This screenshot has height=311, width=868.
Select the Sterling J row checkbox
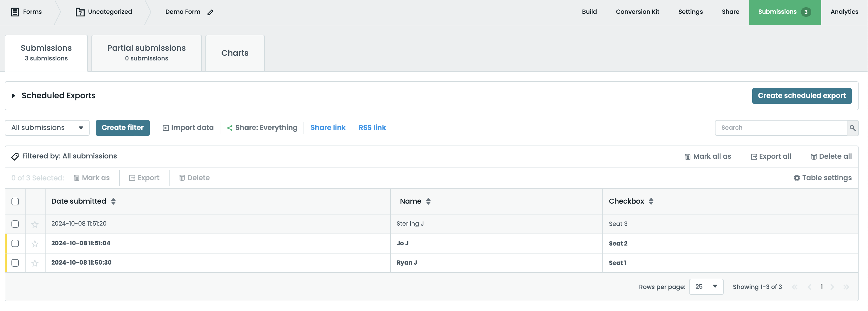[x=15, y=224]
